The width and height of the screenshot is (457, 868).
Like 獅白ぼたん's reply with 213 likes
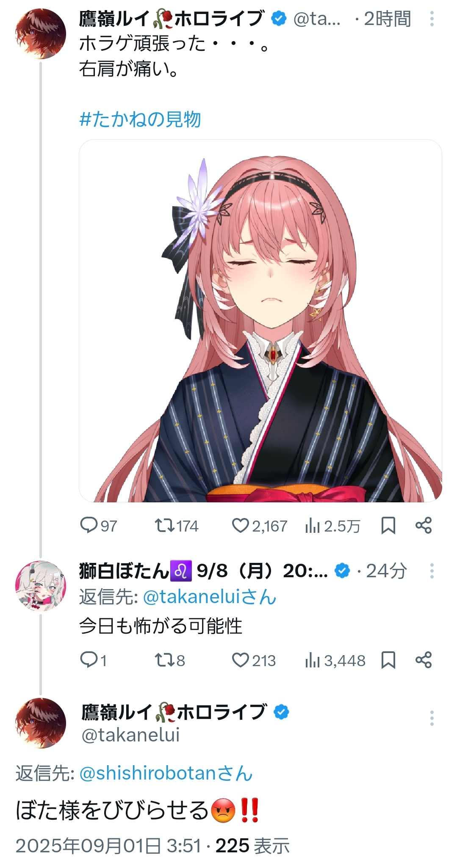(253, 660)
